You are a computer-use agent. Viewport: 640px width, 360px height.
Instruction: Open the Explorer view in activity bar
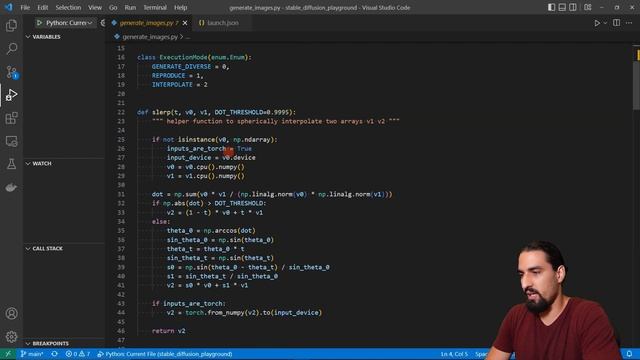(11, 25)
